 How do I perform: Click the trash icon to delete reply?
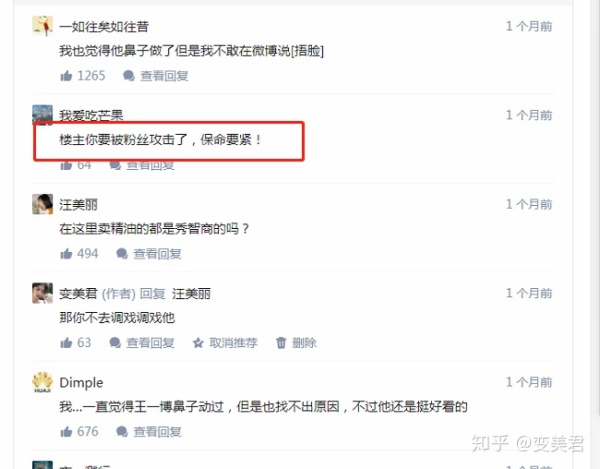pos(281,343)
